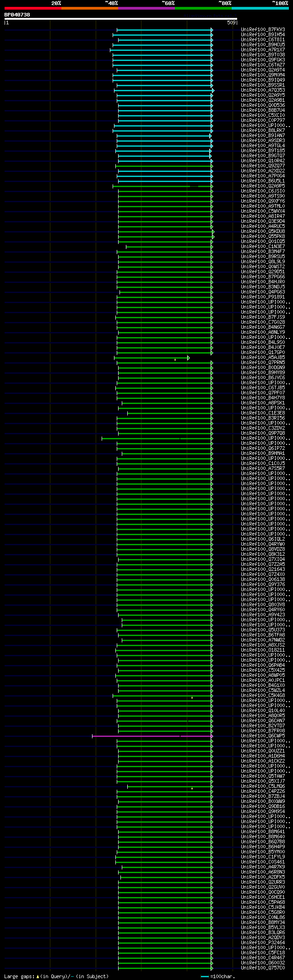Select the UniRef100_B7FJS9 label
This screenshot has width=293, height=980.
pyautogui.click(x=263, y=317)
